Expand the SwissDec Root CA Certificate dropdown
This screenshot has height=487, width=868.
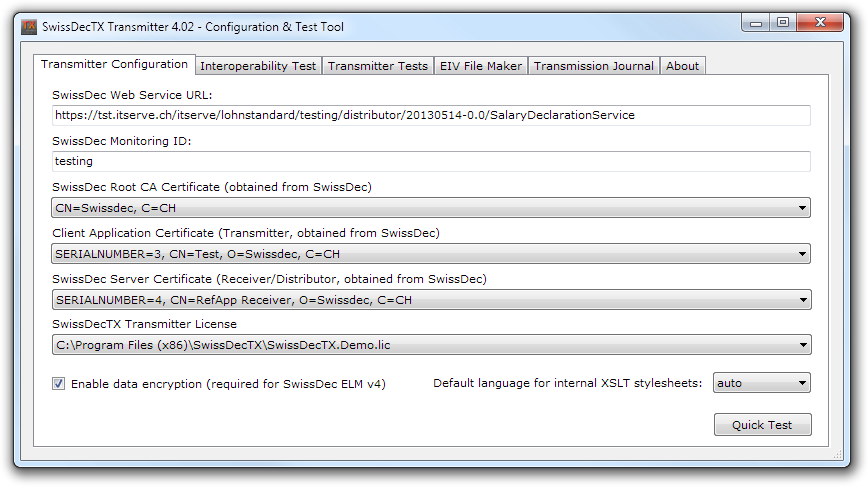point(431,208)
